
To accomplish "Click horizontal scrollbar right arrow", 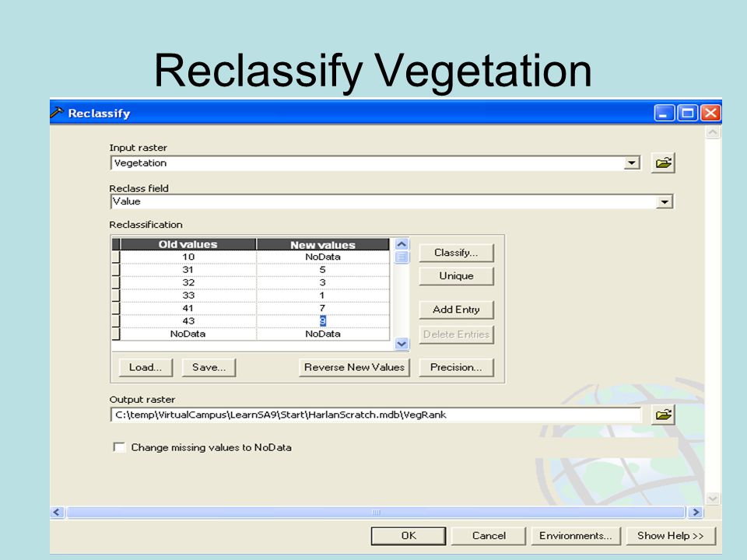I will pyautogui.click(x=696, y=513).
